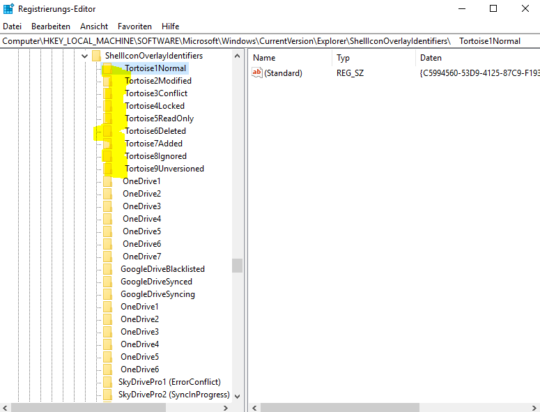Click the OneDrive7 folder icon
The image size is (540, 412).
[107, 256]
